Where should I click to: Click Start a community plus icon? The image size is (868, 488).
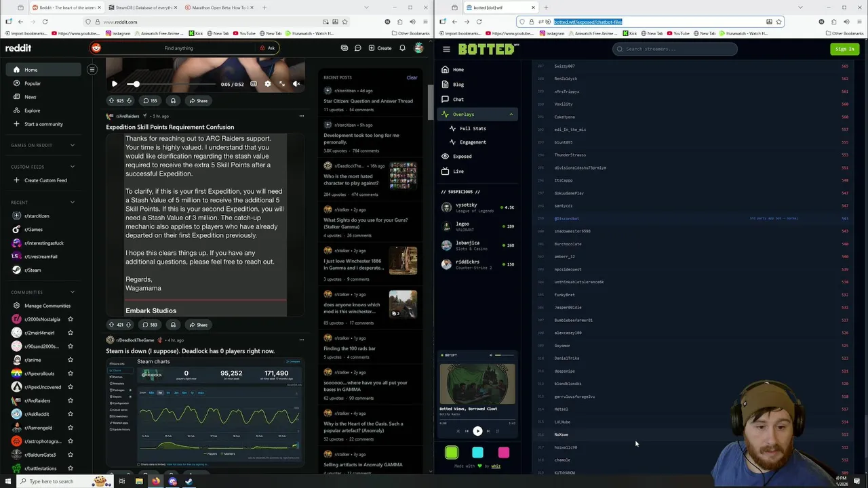pyautogui.click(x=16, y=124)
